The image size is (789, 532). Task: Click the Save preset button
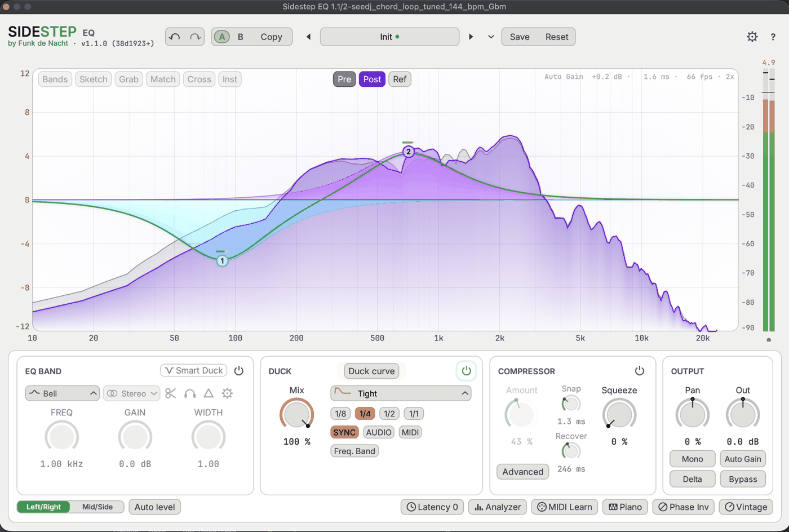click(x=520, y=37)
